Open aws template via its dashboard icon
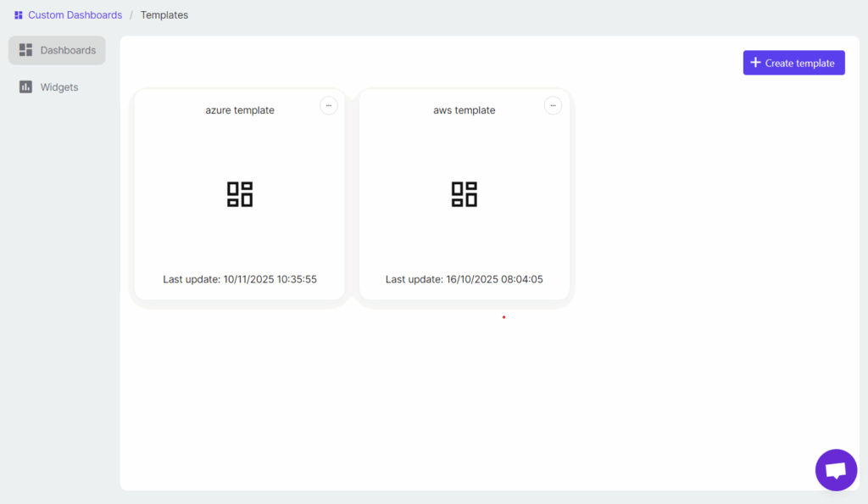The height and width of the screenshot is (504, 868). point(464,193)
